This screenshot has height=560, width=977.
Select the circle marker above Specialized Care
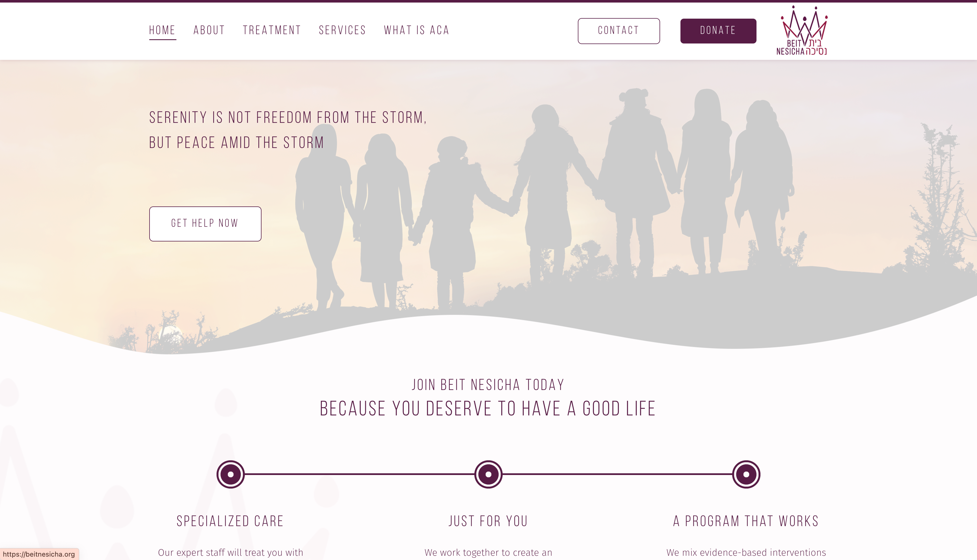[231, 474]
